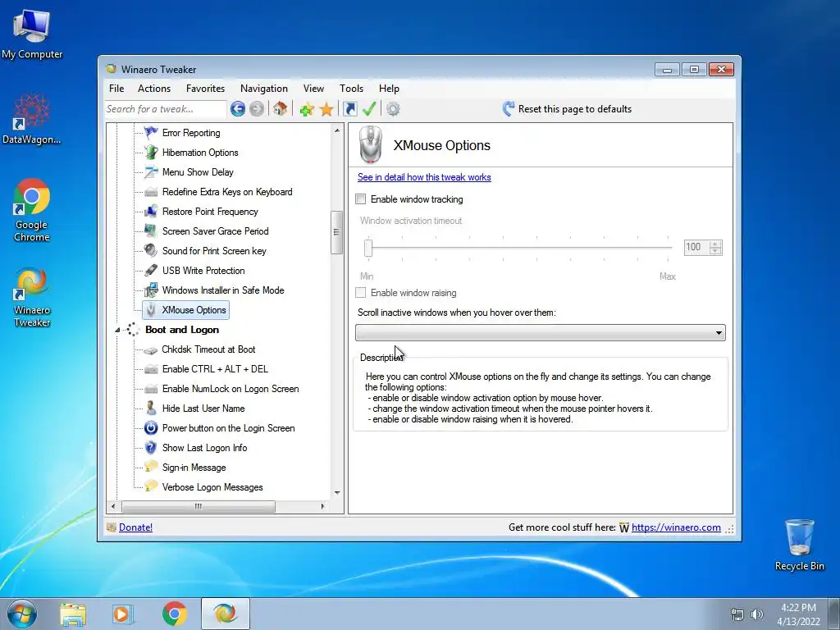
Task: Open the Windows Start button
Action: point(21,614)
